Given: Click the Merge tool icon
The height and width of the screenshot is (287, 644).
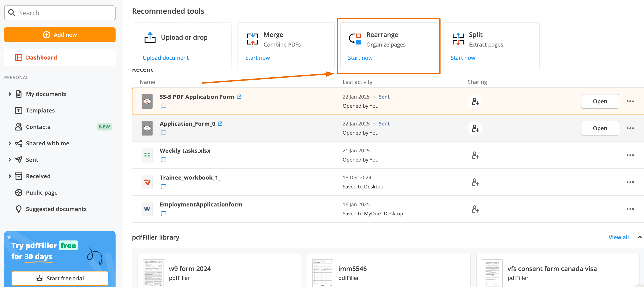Looking at the screenshot, I should [x=253, y=39].
